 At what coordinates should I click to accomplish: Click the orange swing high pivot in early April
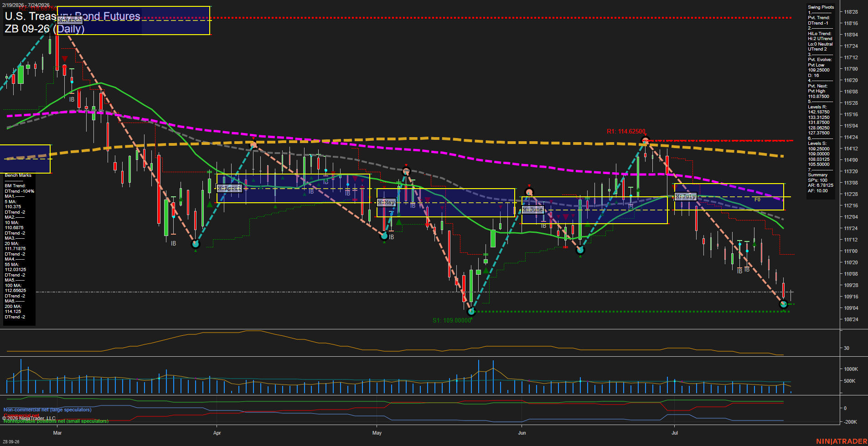pyautogui.click(x=254, y=145)
